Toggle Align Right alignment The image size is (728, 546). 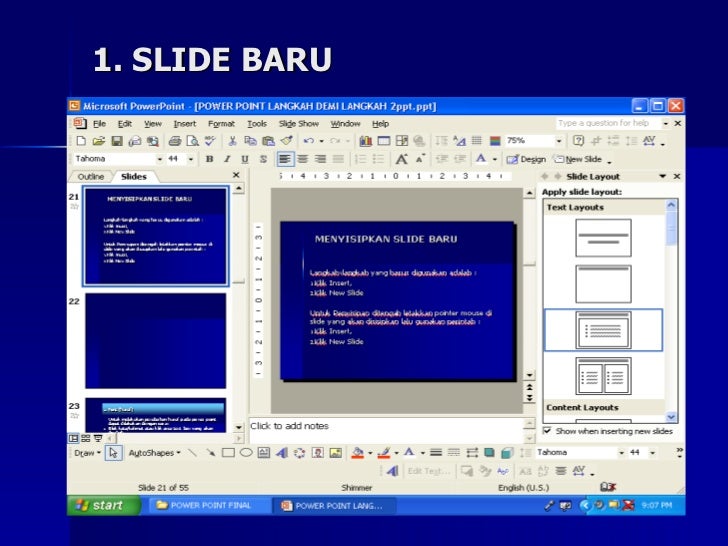coord(320,159)
